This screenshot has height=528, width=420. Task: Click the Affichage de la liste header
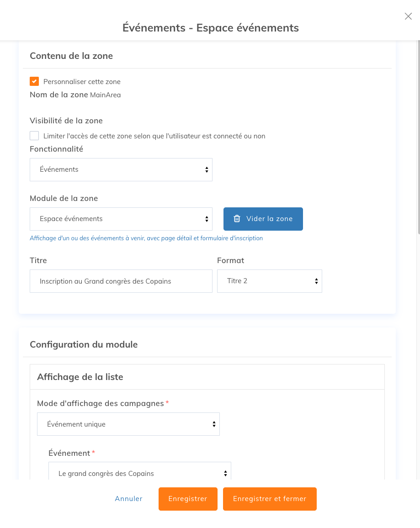coord(80,377)
